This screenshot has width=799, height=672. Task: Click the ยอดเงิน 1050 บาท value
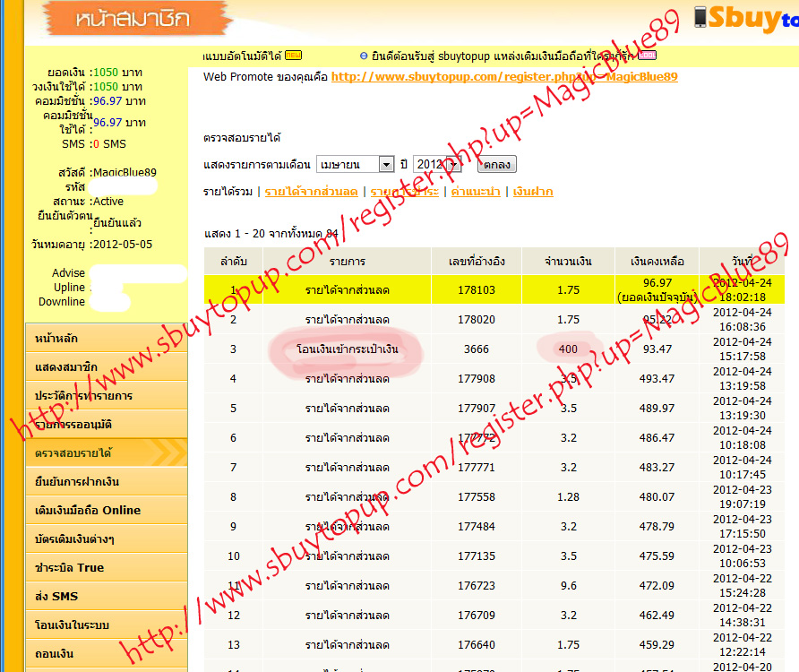[x=117, y=73]
